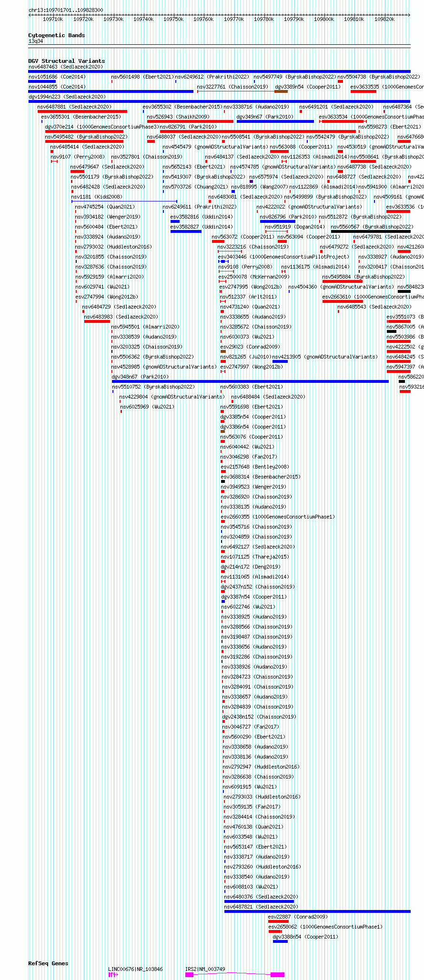This screenshot has width=424, height=980.
Task: Open nsv3227761 (Chaisson2019) variant
Action: click(x=232, y=87)
